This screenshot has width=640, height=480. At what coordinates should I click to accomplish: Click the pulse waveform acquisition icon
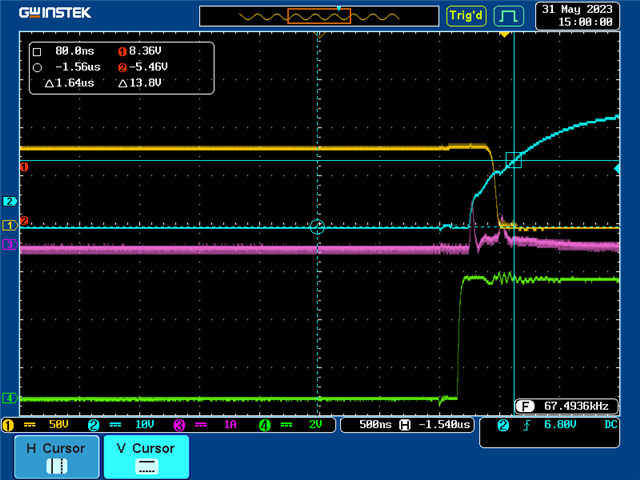click(x=509, y=16)
